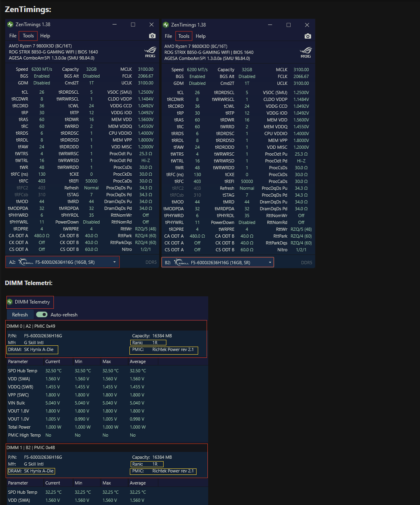Viewport: 420px width, 505px height.
Task: Click the Min column header under DIMM 0
Action: click(78, 361)
